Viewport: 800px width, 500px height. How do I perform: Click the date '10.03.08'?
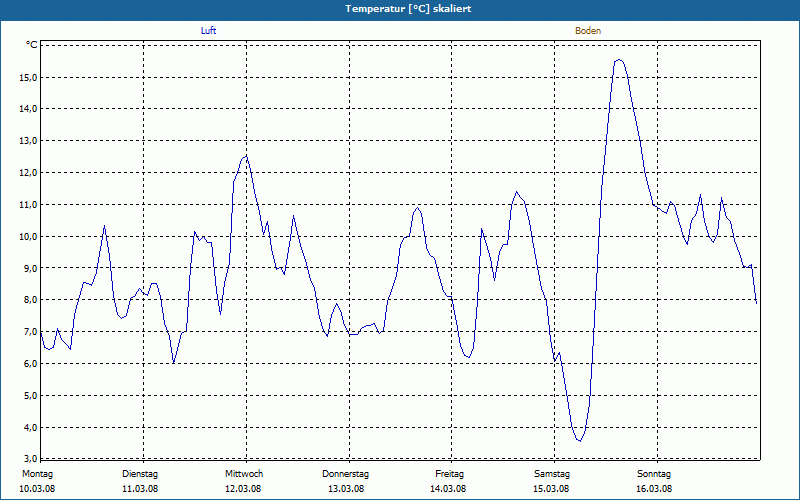[37, 489]
